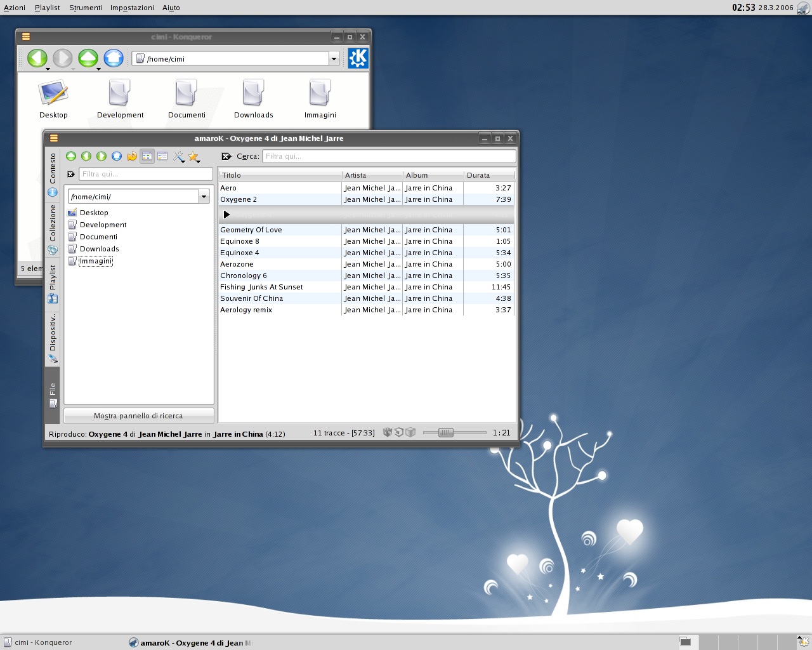
Task: Open the Immagini folder icon in Konqueror
Action: pos(320,99)
